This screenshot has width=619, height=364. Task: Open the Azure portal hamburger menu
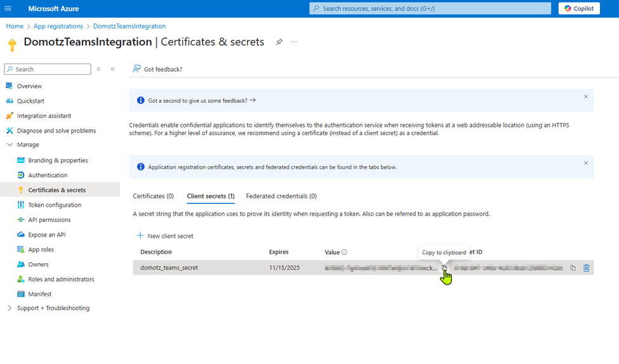pyautogui.click(x=8, y=8)
